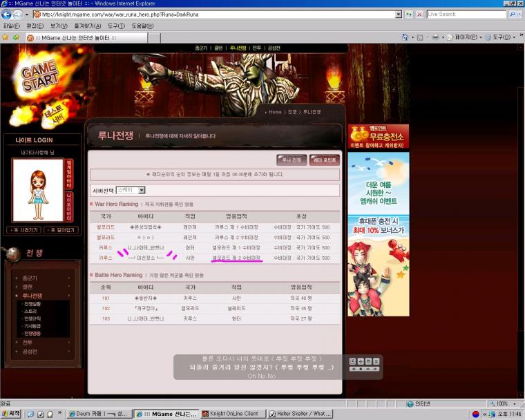Open the 즐겨찾기(A) menu
This screenshot has height=420, width=525.
88,26
